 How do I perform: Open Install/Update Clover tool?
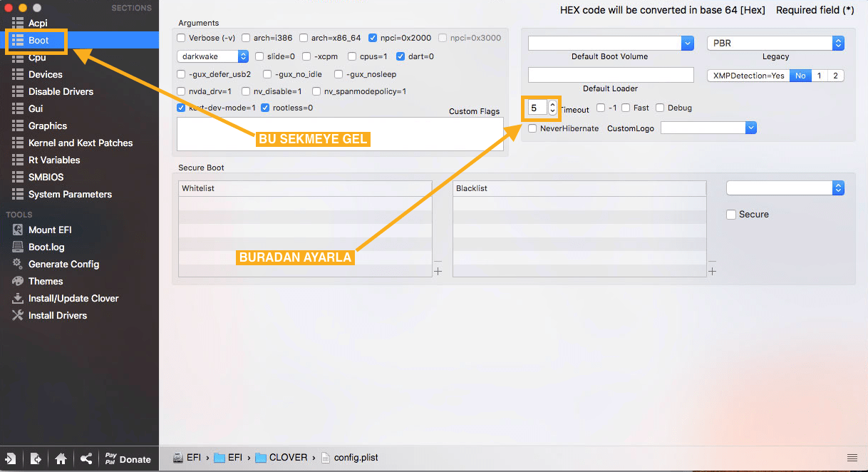tap(73, 298)
